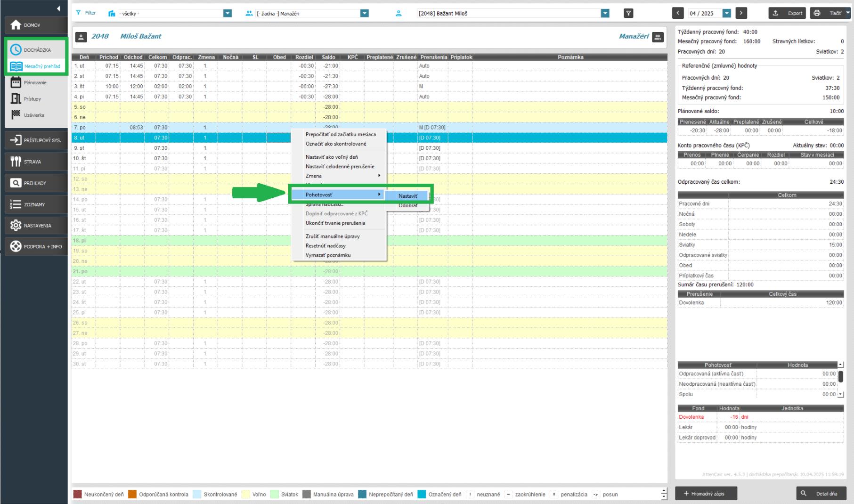Open the month 04 / 2025 dropdown
Screen dimensions: 854x504
[x=726, y=13]
